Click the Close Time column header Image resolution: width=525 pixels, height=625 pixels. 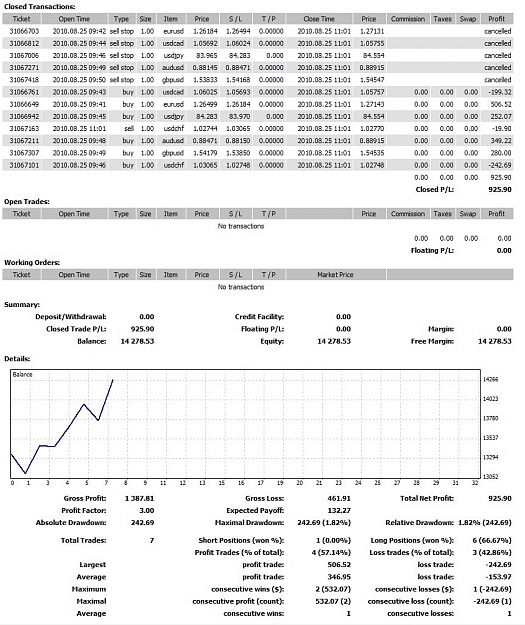319,19
